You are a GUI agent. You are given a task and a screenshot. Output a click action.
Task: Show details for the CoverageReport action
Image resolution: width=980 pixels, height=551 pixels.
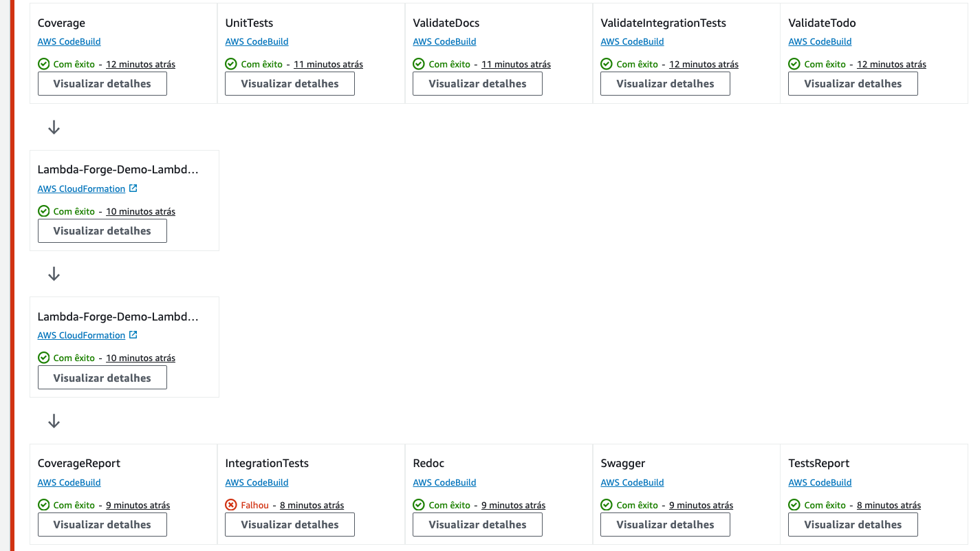click(x=102, y=524)
